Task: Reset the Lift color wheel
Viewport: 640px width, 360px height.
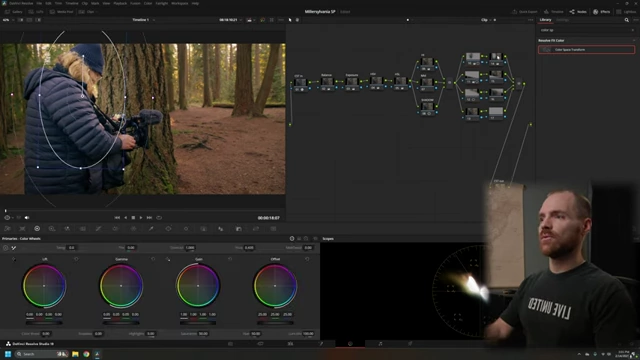Action: tap(76, 259)
